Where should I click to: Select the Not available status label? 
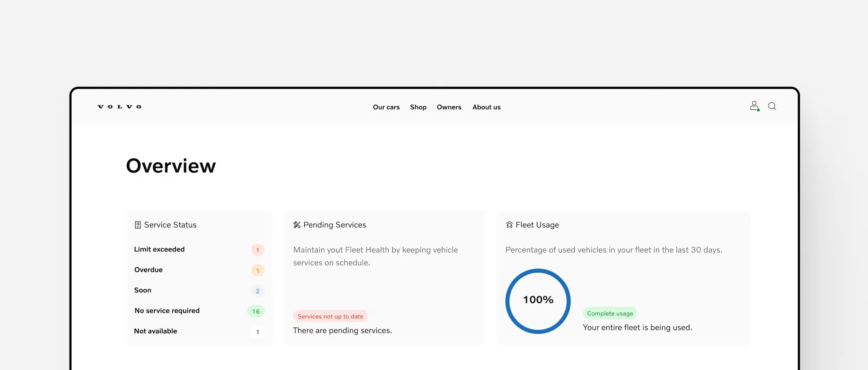[155, 331]
